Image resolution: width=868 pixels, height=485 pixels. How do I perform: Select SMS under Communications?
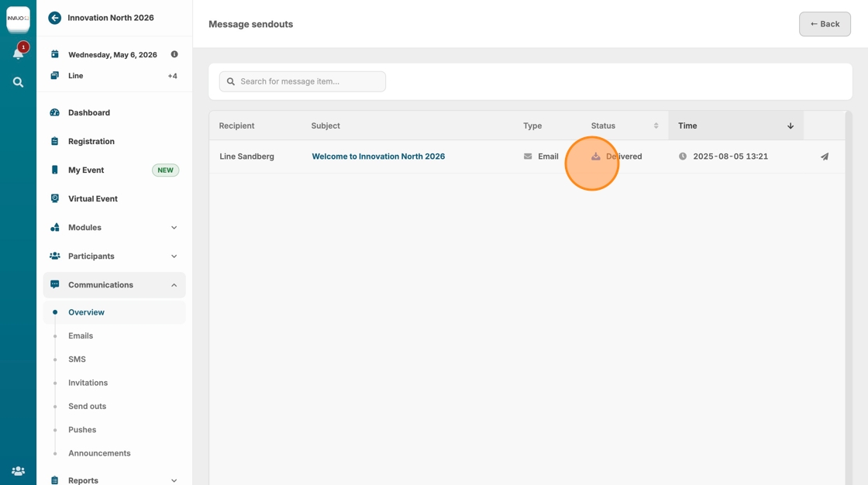point(77,359)
